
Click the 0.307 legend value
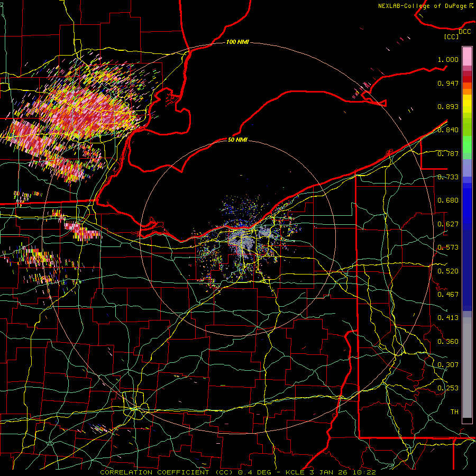point(448,364)
